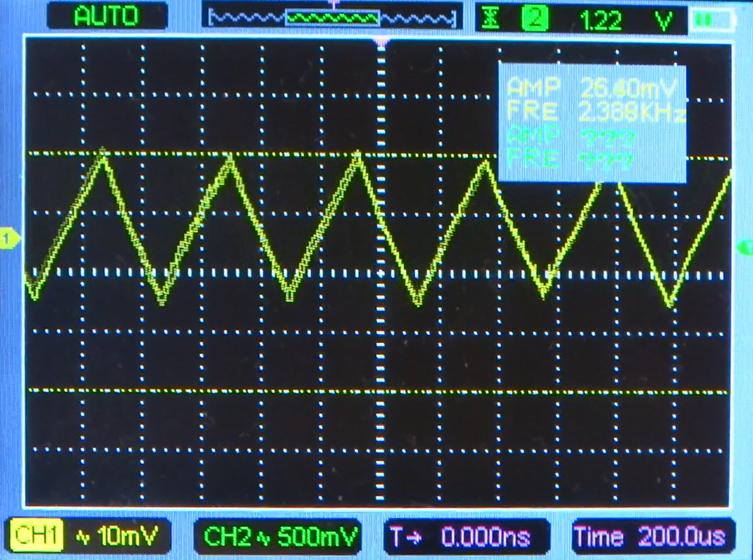Click the CH1 coupling symbol before 10mV
Image resolution: width=753 pixels, height=560 pixels.
(x=83, y=537)
